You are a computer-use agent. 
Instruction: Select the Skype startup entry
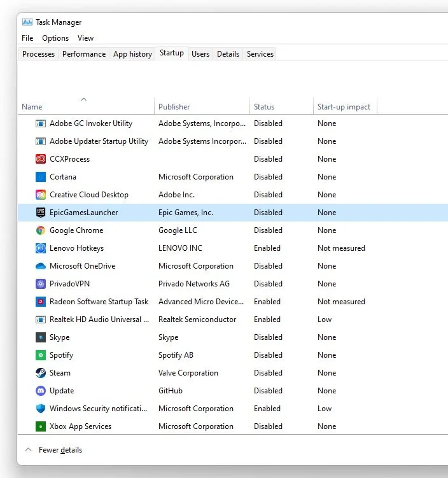(x=233, y=337)
